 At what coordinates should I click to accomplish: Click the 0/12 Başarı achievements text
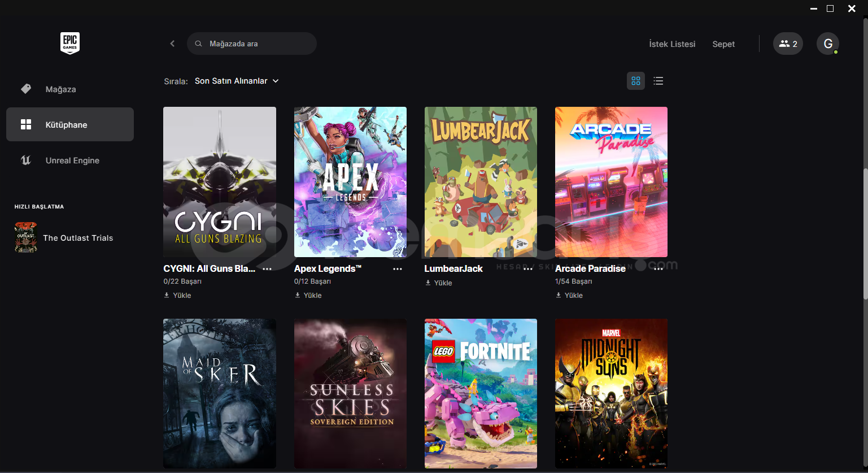(312, 281)
